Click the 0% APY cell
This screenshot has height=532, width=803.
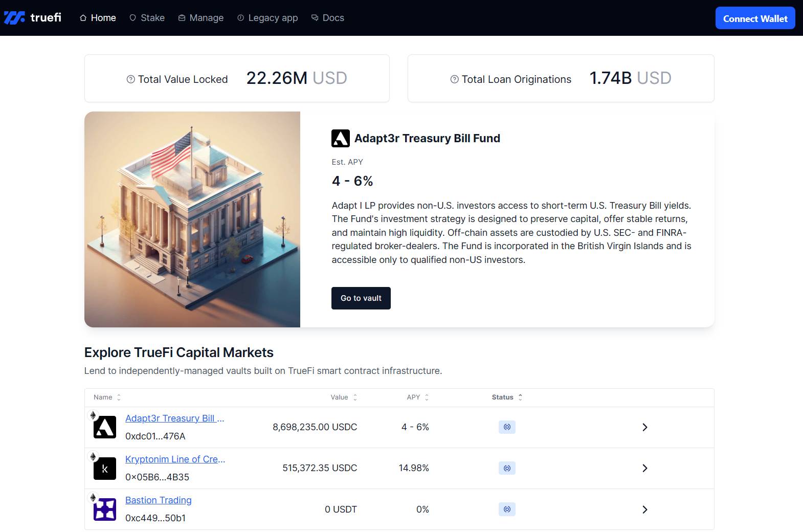tap(422, 509)
